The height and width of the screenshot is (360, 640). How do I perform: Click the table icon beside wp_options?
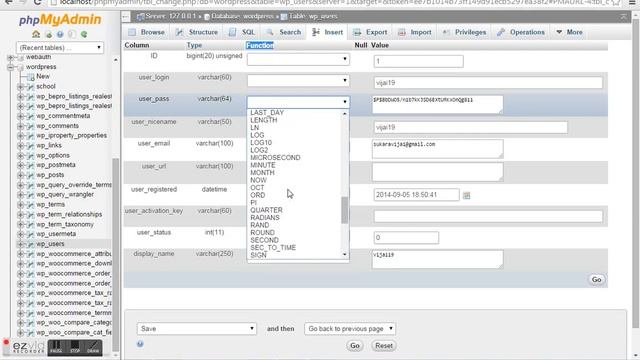click(31, 156)
